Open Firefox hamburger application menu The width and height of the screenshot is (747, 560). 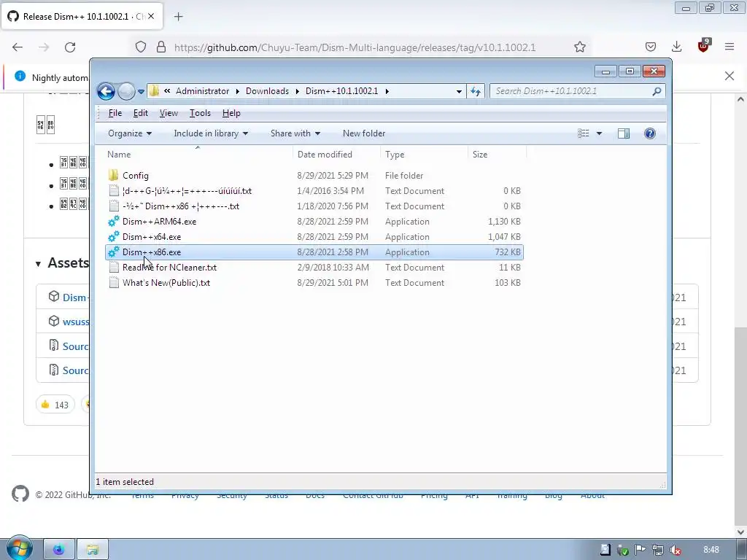pos(729,47)
